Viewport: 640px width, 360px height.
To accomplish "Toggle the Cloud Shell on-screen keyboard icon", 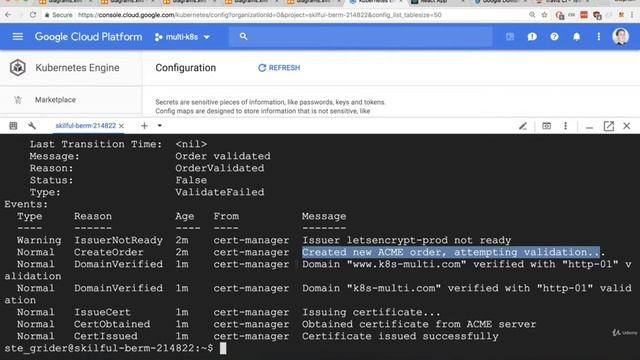I will tap(13, 126).
